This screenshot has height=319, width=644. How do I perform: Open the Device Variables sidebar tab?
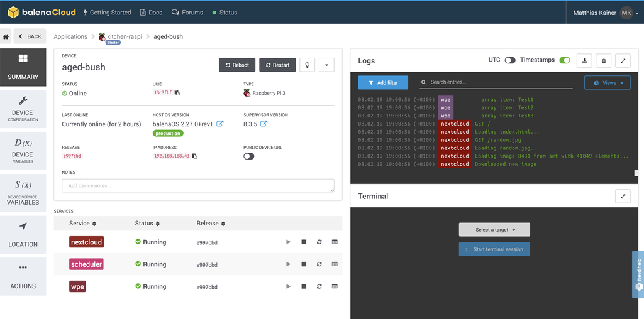click(x=23, y=151)
